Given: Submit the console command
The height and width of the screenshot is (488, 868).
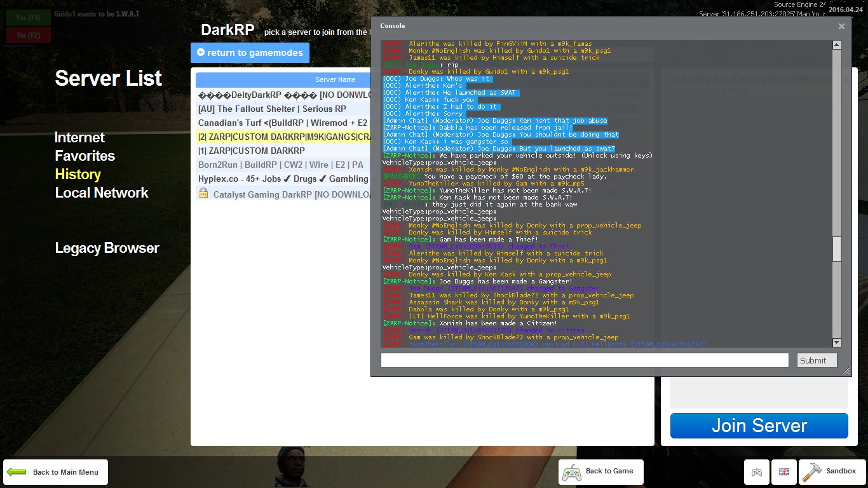Looking at the screenshot, I should pos(817,360).
